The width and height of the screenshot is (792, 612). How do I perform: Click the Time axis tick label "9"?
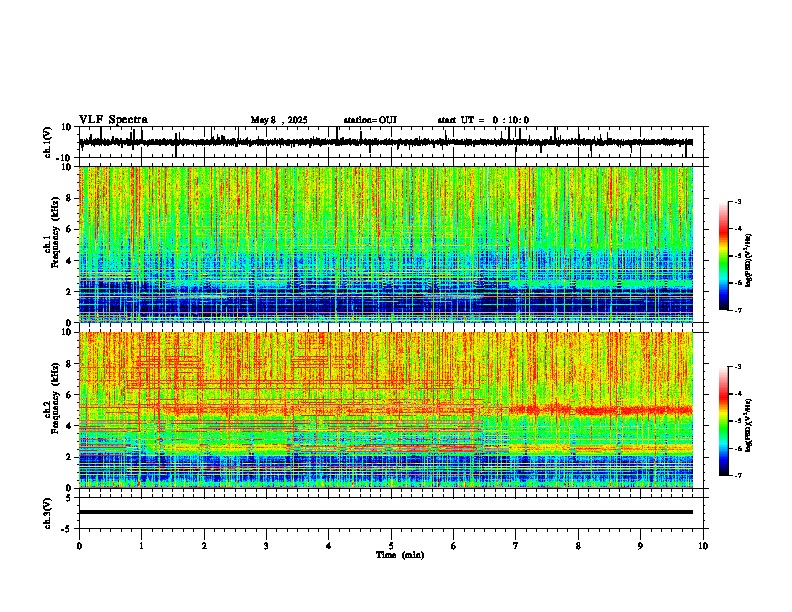[640, 546]
